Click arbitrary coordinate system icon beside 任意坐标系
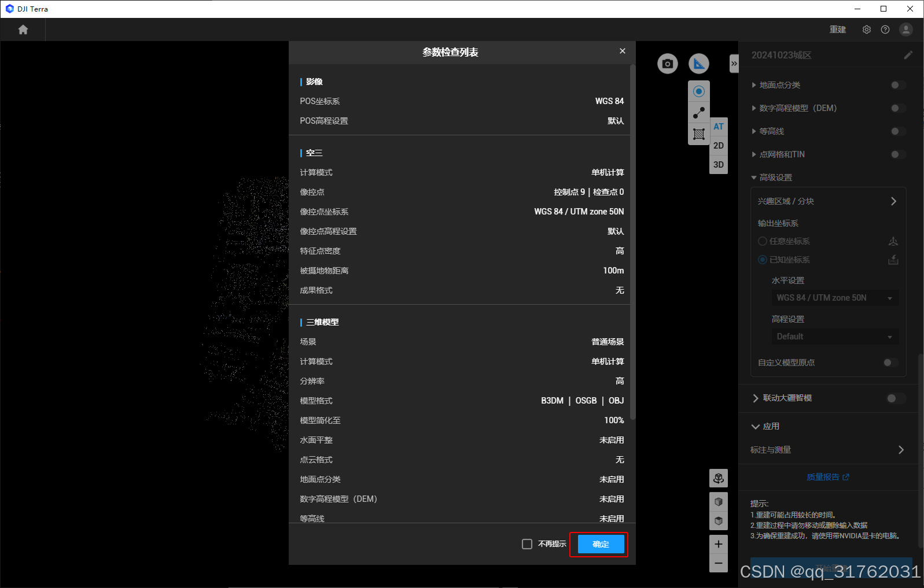This screenshot has height=588, width=924. tap(893, 241)
